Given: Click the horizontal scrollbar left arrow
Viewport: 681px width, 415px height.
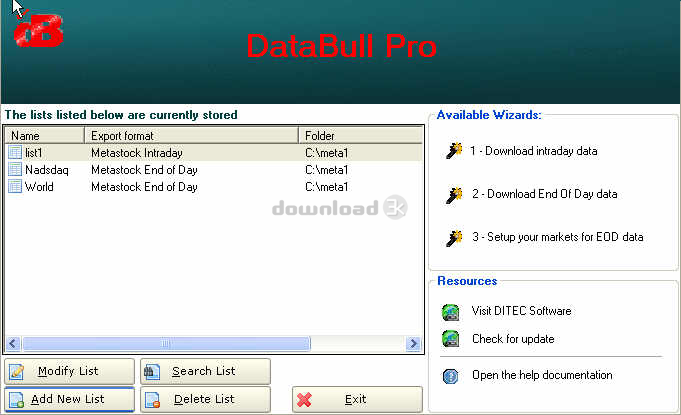Looking at the screenshot, I should click(13, 344).
